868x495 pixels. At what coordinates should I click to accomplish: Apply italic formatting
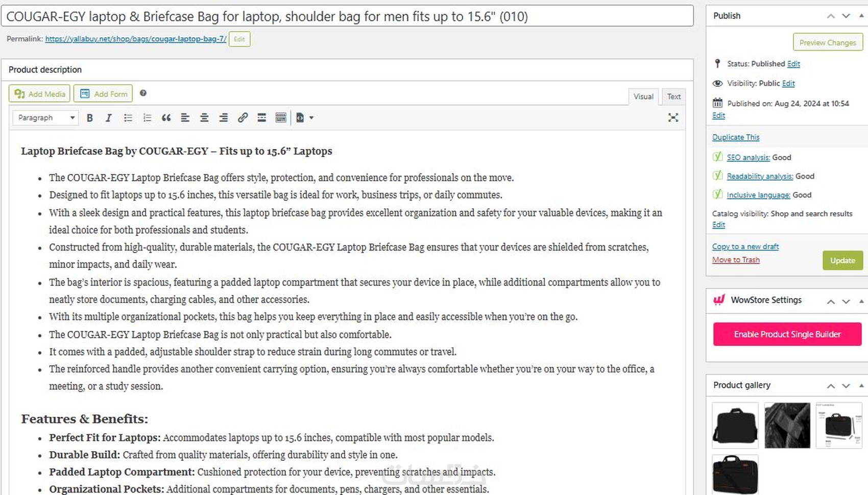tap(109, 118)
